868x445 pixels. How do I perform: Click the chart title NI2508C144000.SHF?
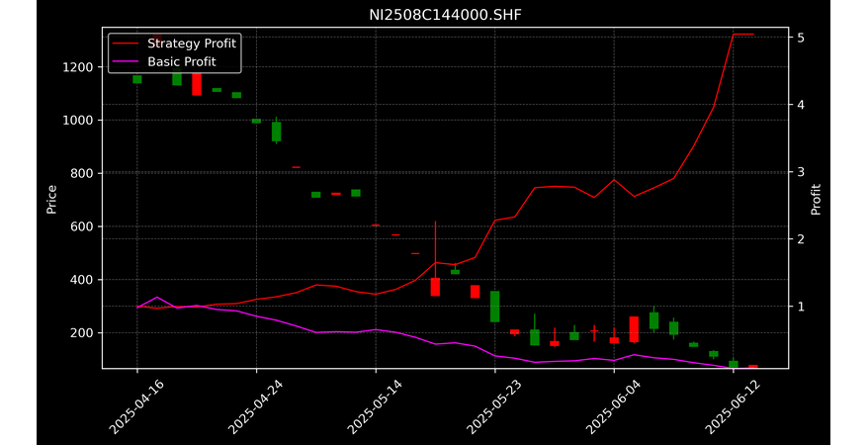click(x=445, y=15)
